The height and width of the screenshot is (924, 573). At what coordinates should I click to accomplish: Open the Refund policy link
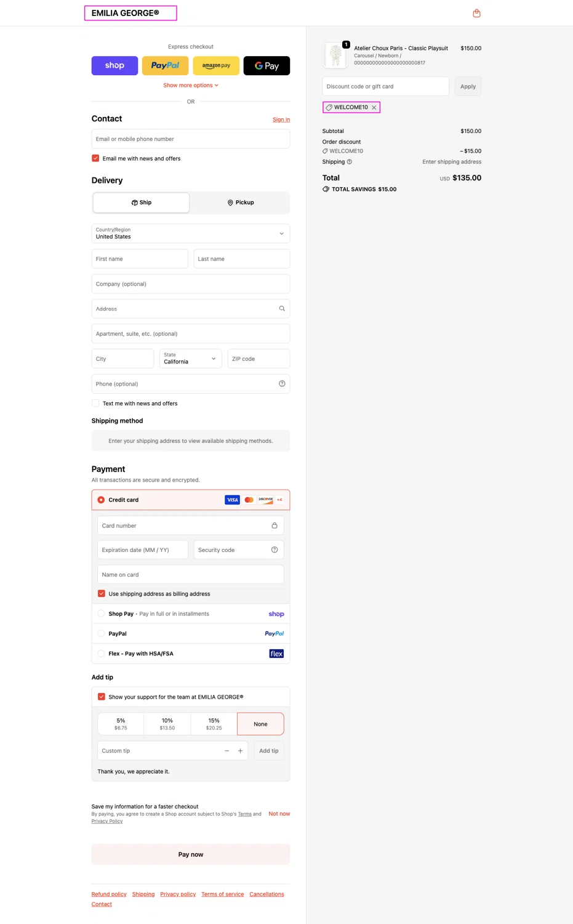(109, 894)
